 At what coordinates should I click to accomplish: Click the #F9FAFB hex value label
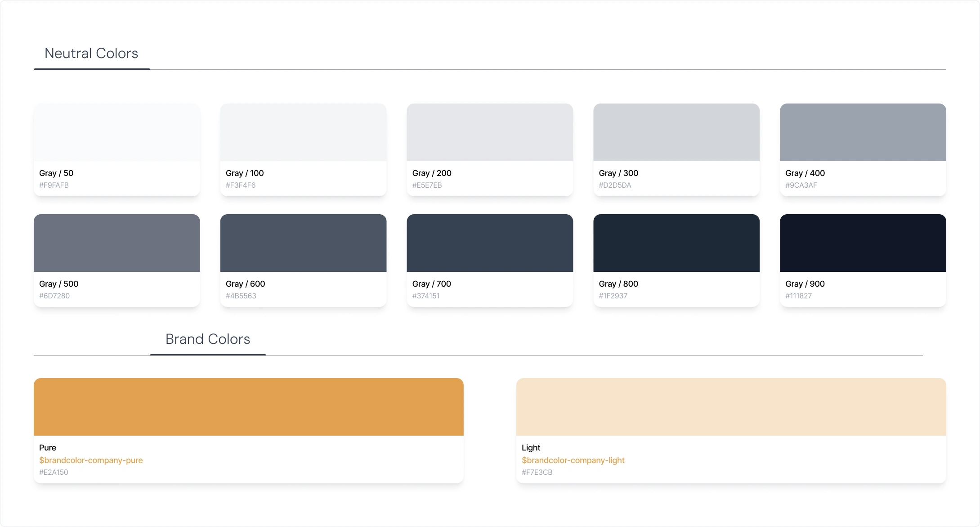54,185
